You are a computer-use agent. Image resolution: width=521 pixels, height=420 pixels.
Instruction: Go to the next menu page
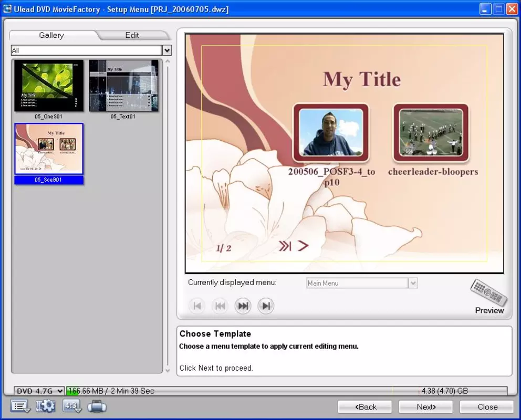[x=243, y=306]
